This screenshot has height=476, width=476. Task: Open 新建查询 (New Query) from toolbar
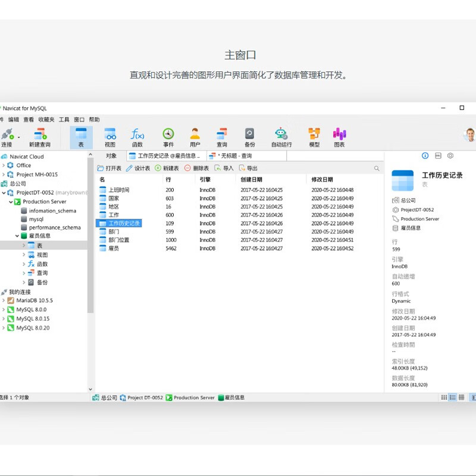coord(40,137)
